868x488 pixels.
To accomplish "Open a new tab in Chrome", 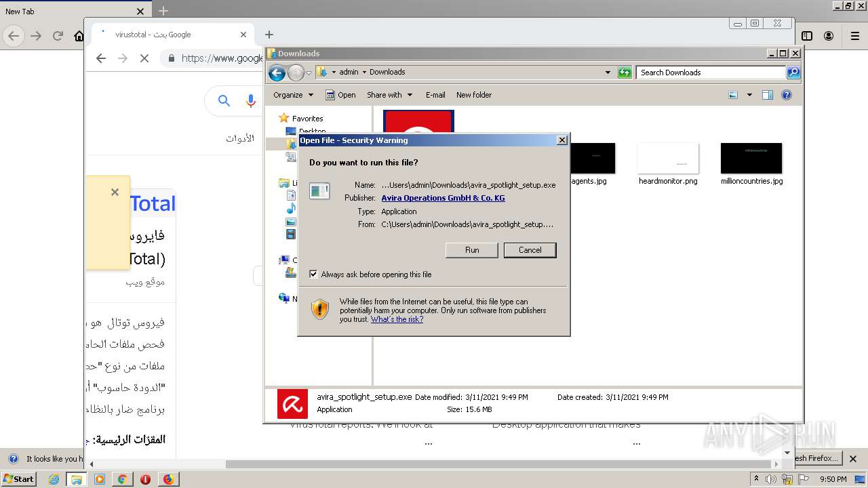I will click(269, 35).
